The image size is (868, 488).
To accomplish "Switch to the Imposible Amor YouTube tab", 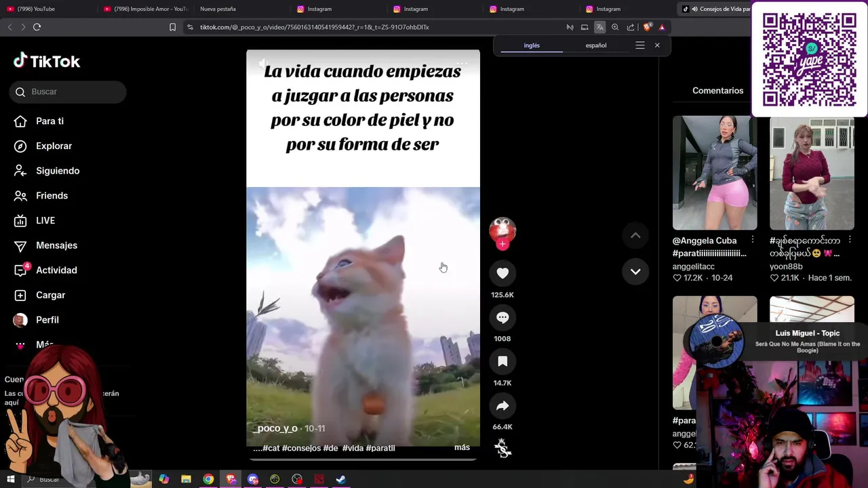I will [x=146, y=9].
